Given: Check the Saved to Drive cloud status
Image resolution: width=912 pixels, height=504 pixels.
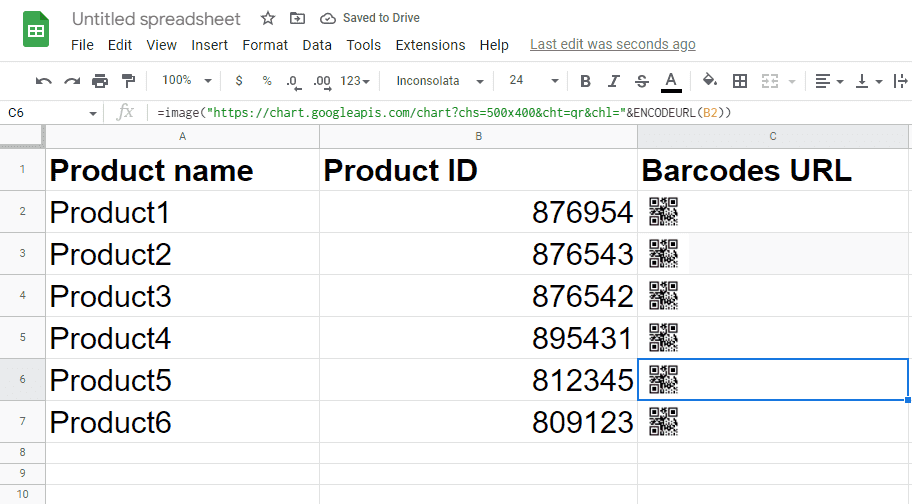Looking at the screenshot, I should point(328,19).
